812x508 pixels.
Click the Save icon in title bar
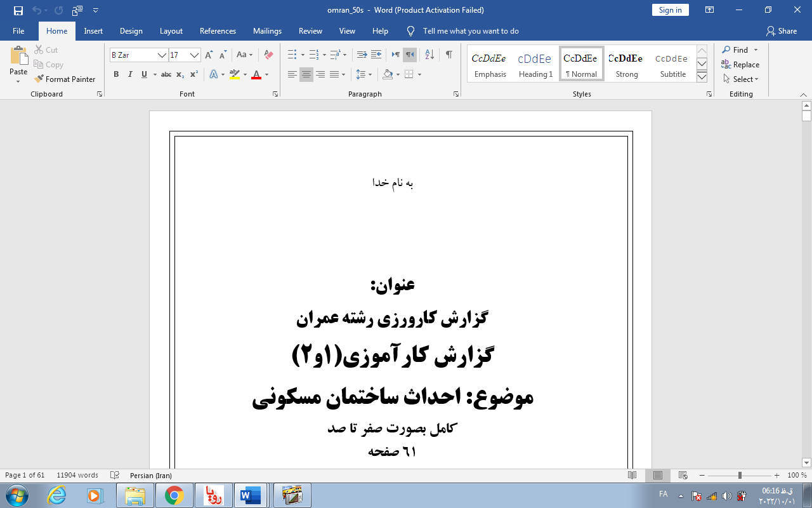pos(18,10)
